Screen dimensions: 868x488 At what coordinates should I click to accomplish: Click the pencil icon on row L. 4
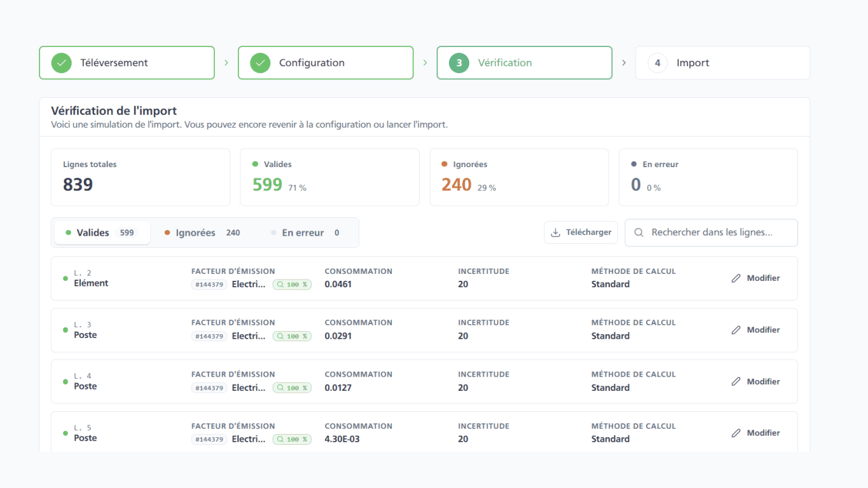point(736,382)
